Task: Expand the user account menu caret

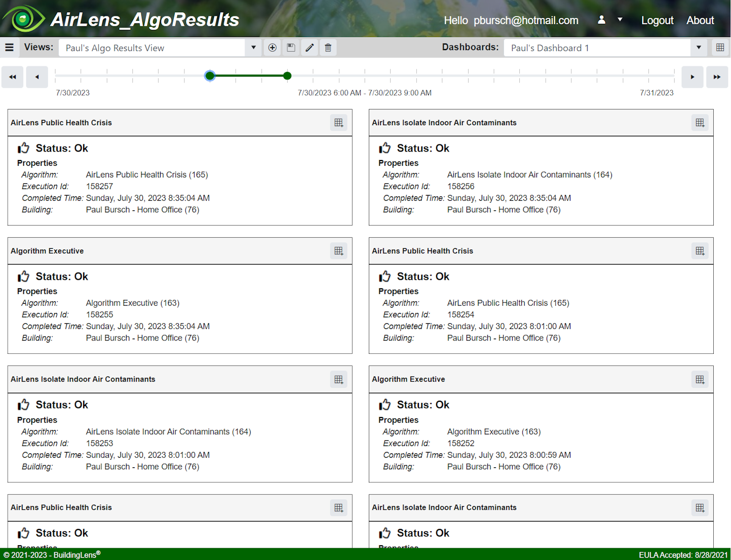Action: tap(620, 20)
